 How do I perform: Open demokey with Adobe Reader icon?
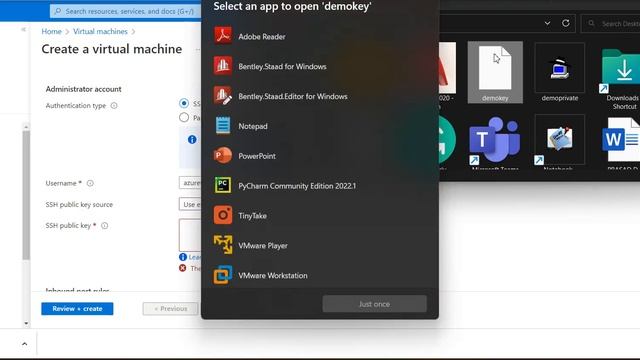point(223,36)
